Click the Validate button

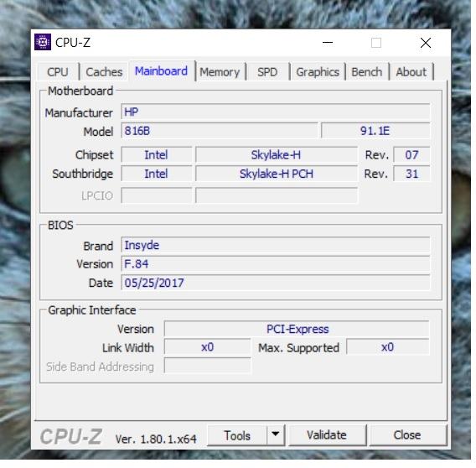pyautogui.click(x=327, y=435)
